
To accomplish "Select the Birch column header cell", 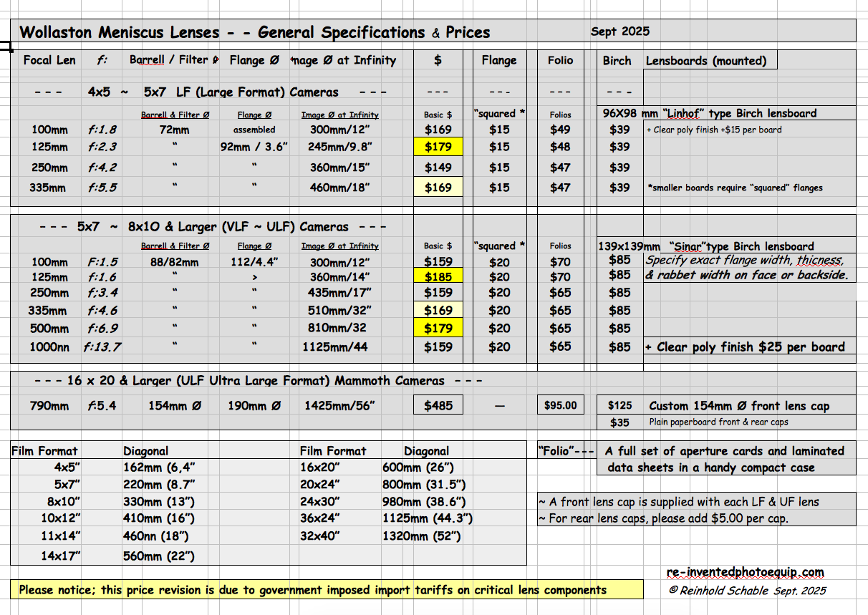I will tap(617, 61).
